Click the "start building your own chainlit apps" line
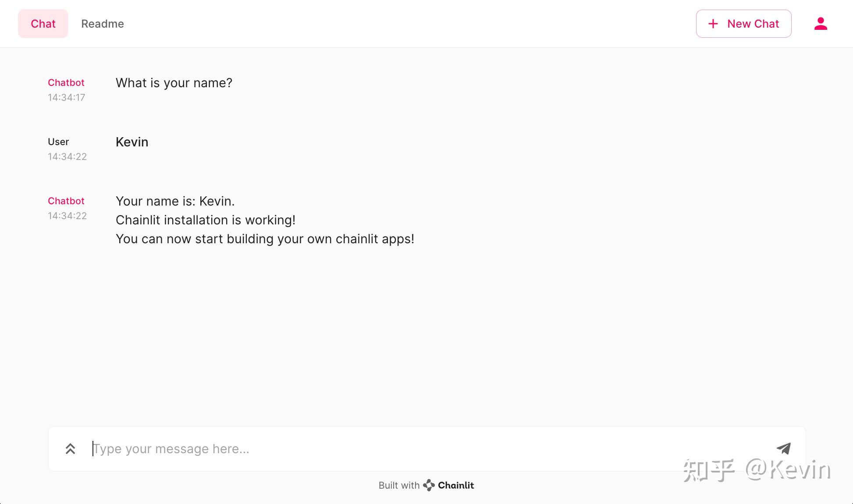This screenshot has height=504, width=853. pyautogui.click(x=265, y=239)
